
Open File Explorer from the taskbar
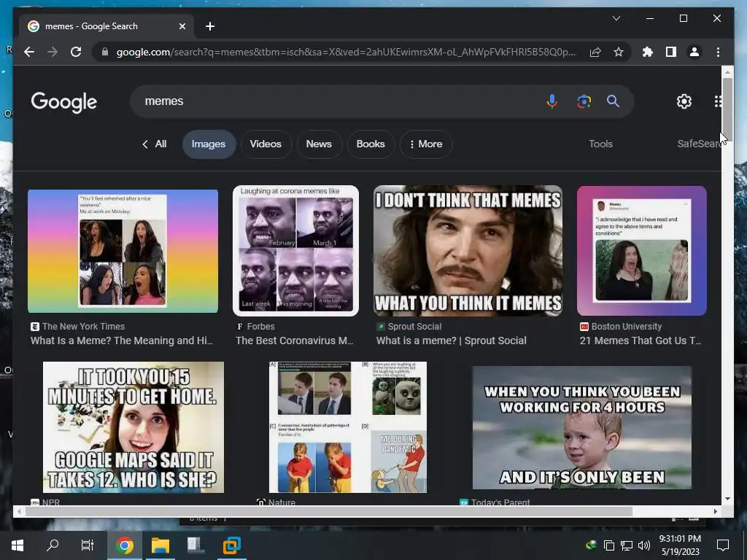160,545
